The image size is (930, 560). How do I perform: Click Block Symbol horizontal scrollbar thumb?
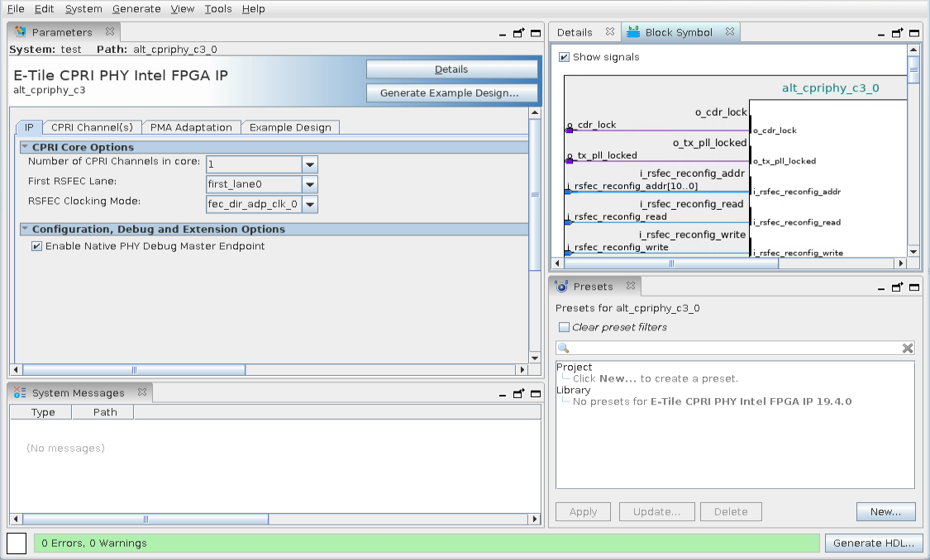[x=670, y=263]
